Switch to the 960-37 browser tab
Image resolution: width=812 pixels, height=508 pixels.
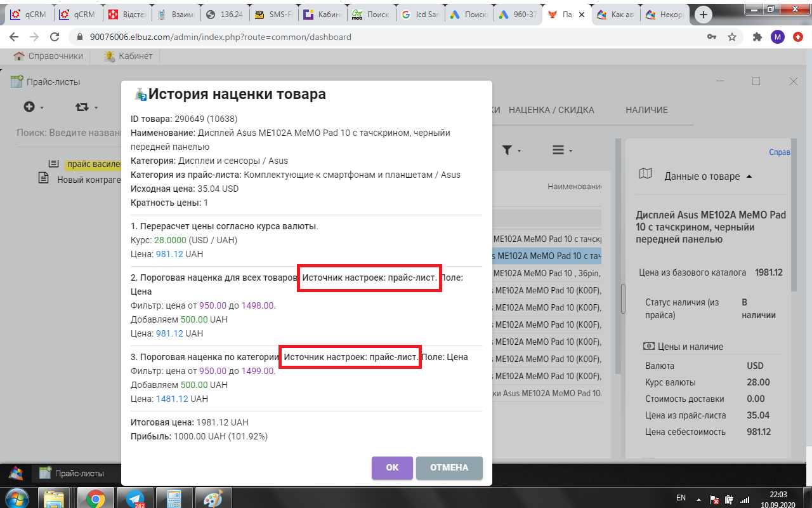518,14
